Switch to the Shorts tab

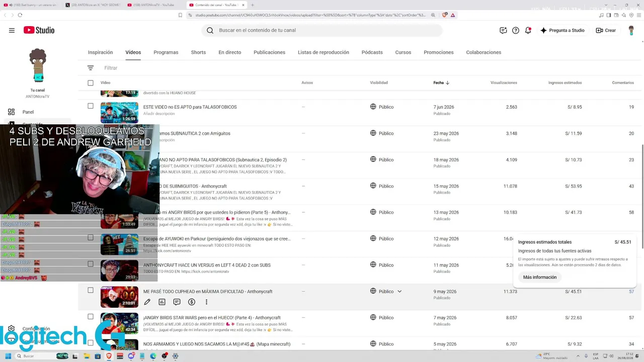pyautogui.click(x=198, y=52)
